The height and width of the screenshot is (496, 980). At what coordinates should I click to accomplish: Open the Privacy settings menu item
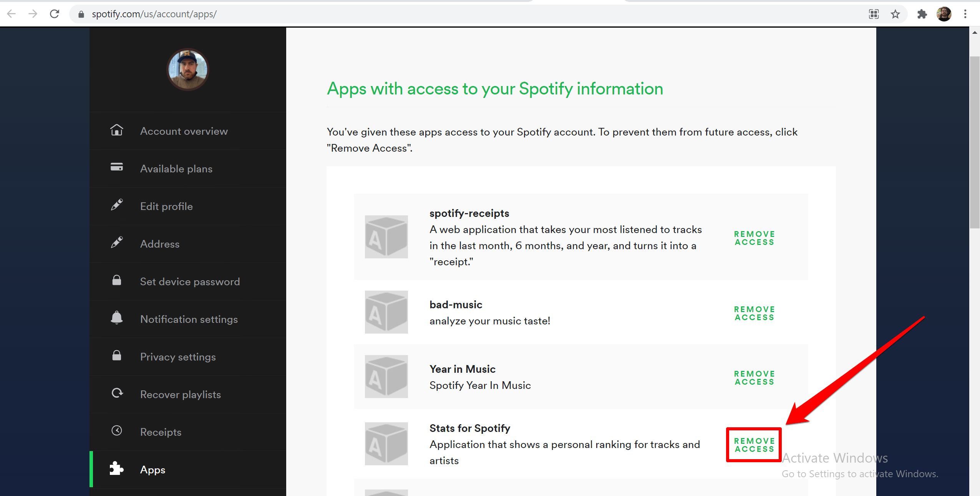tap(178, 357)
